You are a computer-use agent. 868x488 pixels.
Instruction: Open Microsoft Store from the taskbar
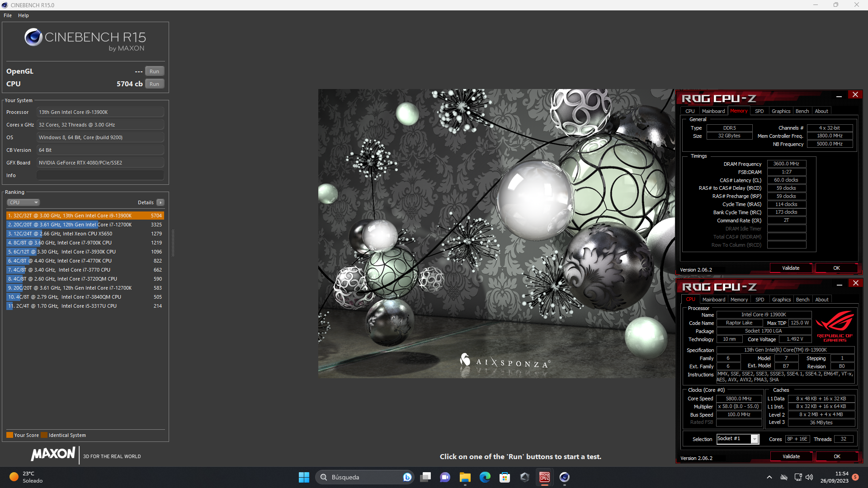click(x=505, y=477)
